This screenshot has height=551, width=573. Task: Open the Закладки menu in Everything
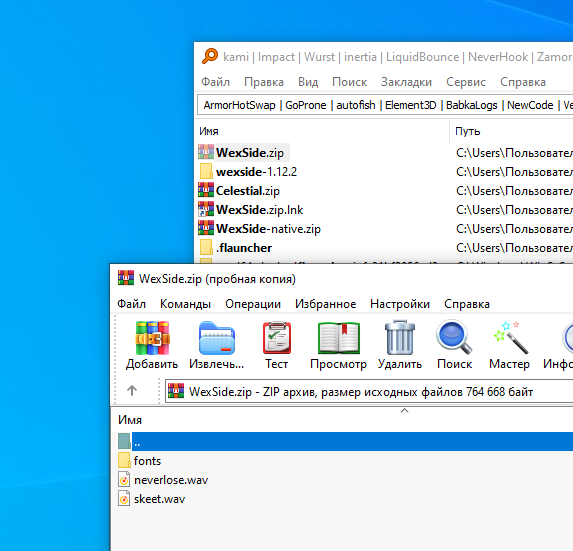point(406,82)
